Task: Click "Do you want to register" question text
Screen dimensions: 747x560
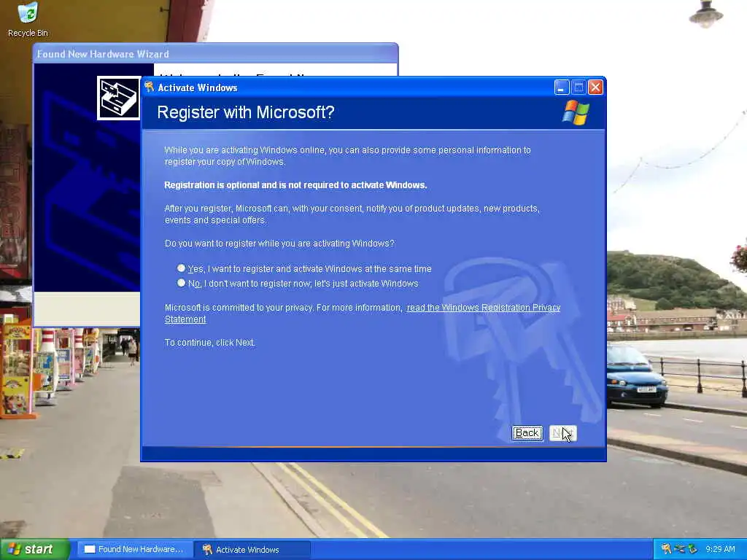Action: click(279, 244)
